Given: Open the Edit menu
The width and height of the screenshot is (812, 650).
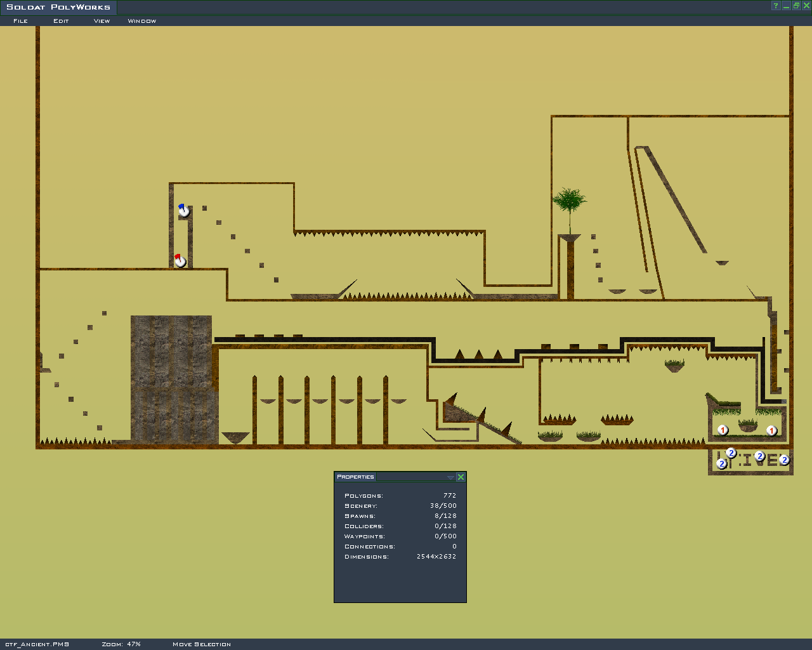Looking at the screenshot, I should (x=61, y=21).
